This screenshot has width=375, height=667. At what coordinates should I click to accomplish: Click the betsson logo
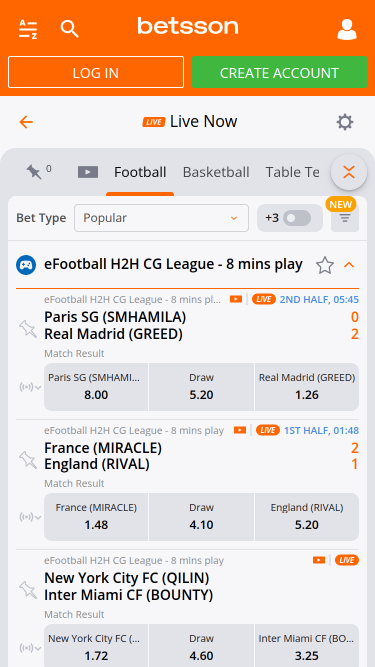[188, 26]
